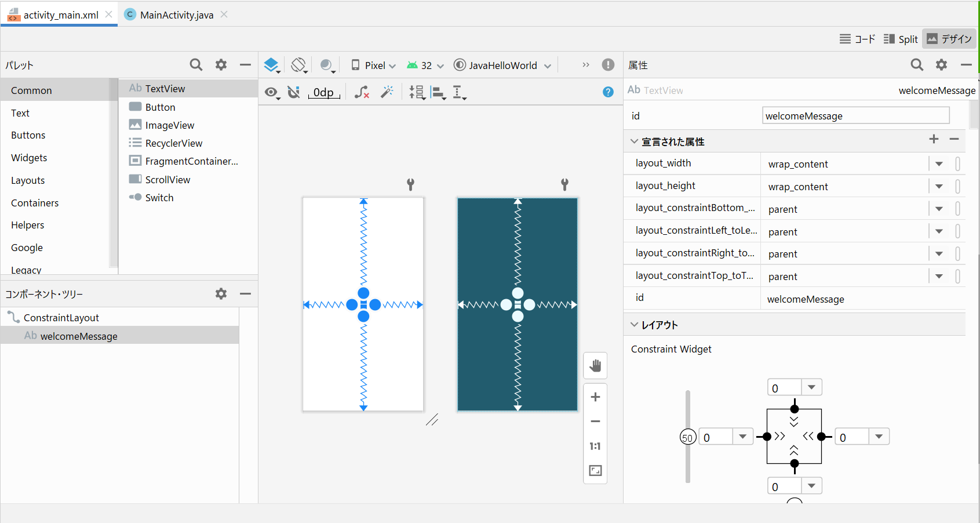Select ConstraintLayout in component tree
This screenshot has height=523, width=980.
120,317
